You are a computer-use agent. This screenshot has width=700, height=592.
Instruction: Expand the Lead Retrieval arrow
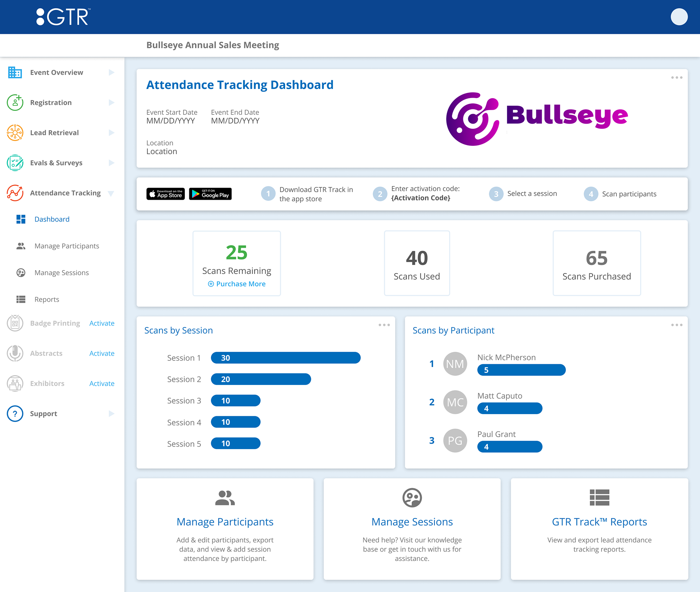coord(112,133)
